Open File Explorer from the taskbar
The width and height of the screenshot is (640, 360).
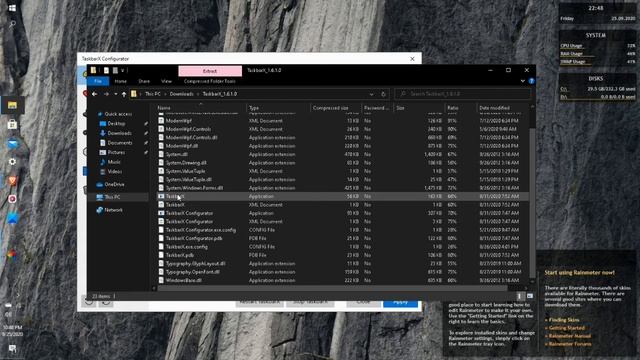point(12,106)
